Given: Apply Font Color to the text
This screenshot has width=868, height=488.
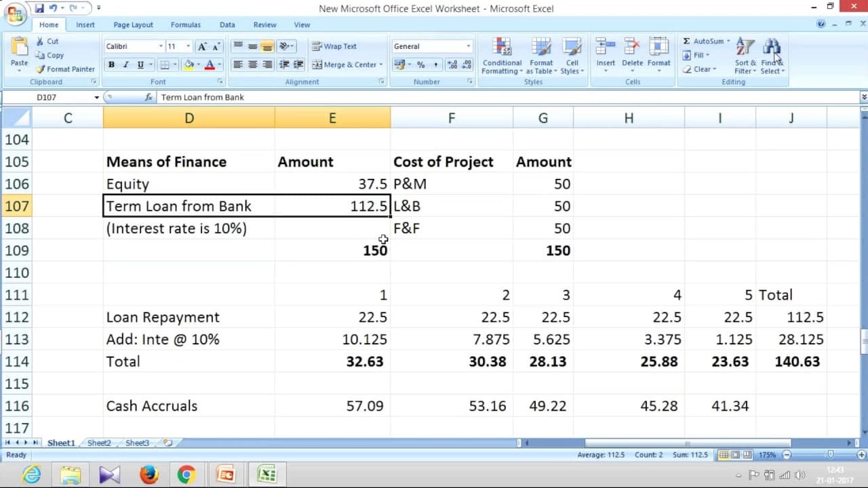Looking at the screenshot, I should tap(210, 65).
